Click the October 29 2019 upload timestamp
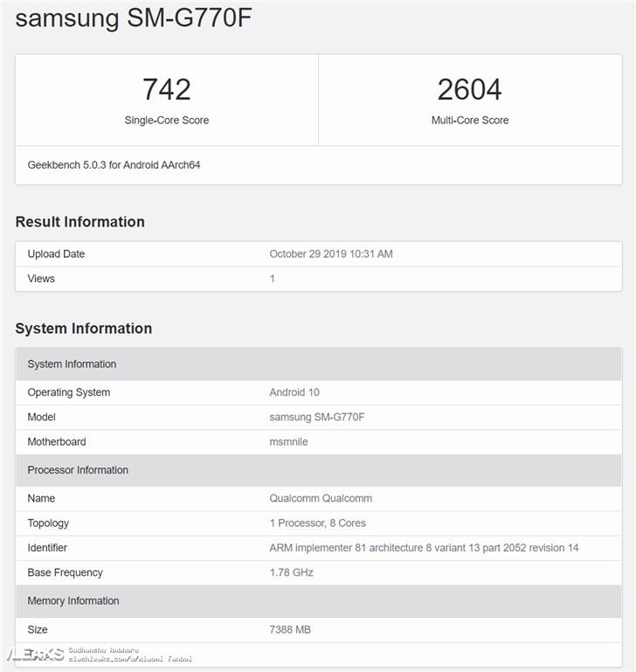This screenshot has width=636, height=672. tap(331, 254)
